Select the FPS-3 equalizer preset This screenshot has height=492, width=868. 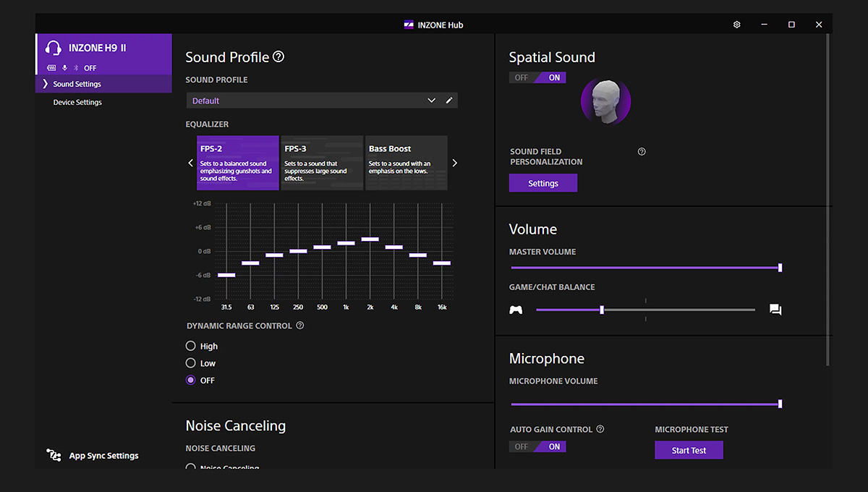pos(322,164)
